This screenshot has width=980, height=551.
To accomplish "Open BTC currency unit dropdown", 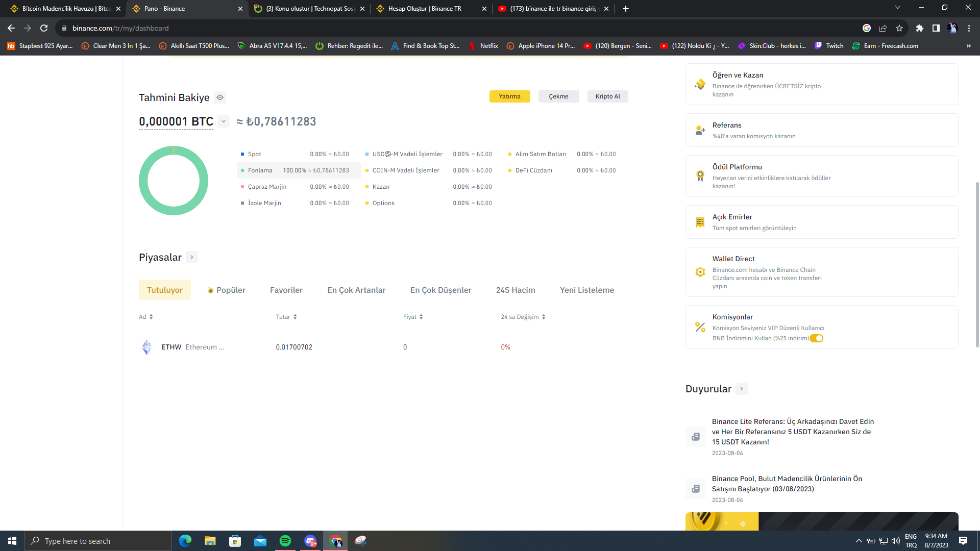I will (224, 121).
